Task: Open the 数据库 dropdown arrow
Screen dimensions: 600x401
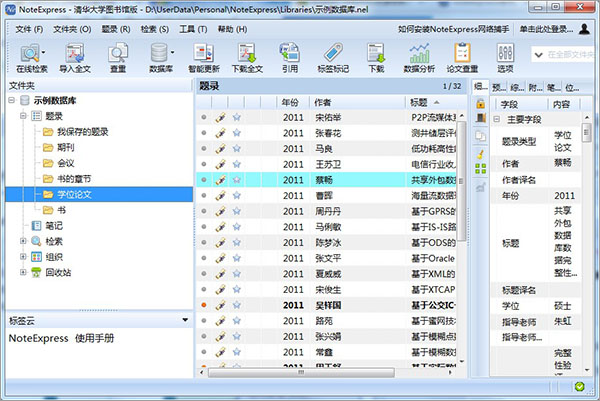Action: point(172,52)
